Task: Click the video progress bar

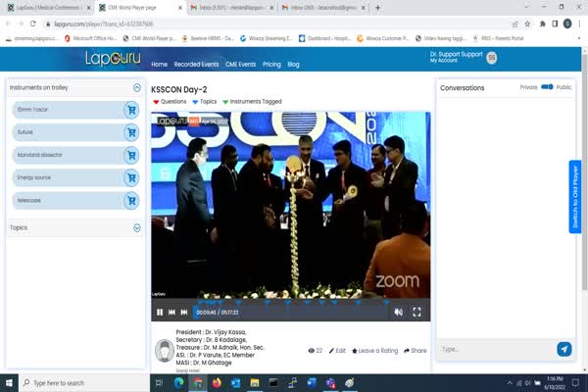Action: (x=291, y=312)
